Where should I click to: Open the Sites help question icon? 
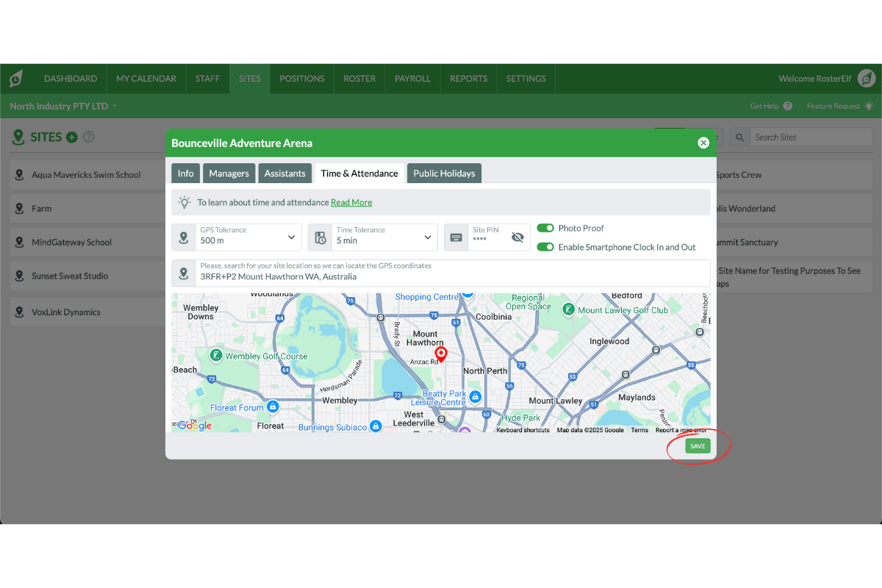click(x=89, y=137)
